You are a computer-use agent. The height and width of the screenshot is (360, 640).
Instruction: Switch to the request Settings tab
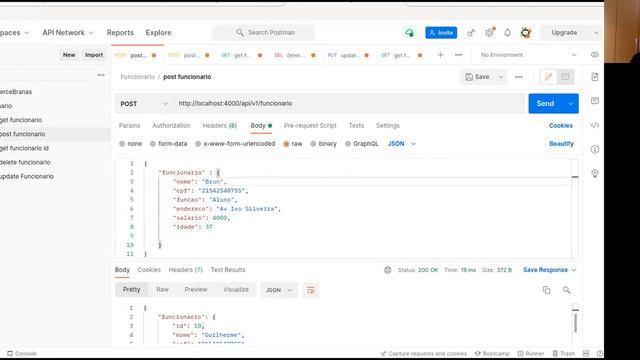click(x=388, y=126)
